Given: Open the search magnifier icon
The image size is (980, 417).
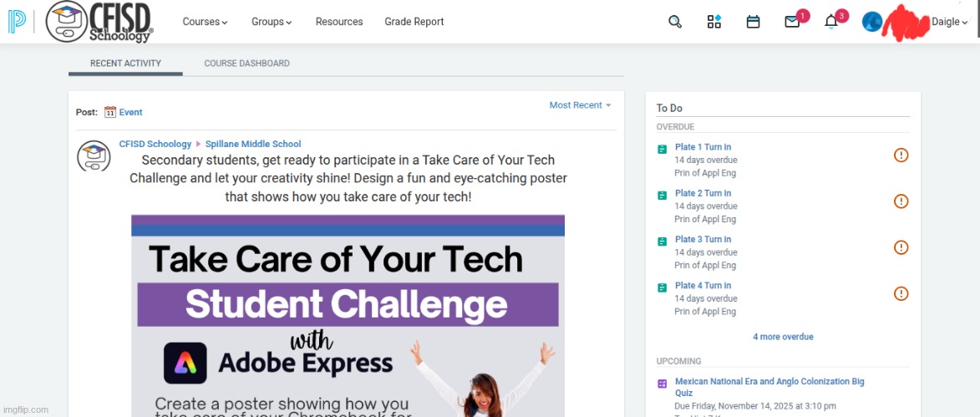Looking at the screenshot, I should pos(675,22).
